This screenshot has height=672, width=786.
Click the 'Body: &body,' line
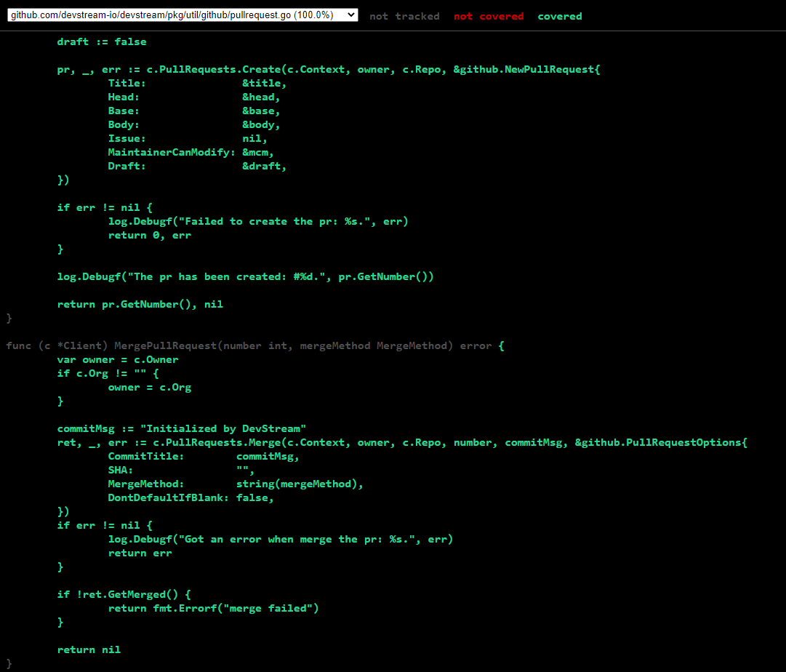tap(194, 124)
